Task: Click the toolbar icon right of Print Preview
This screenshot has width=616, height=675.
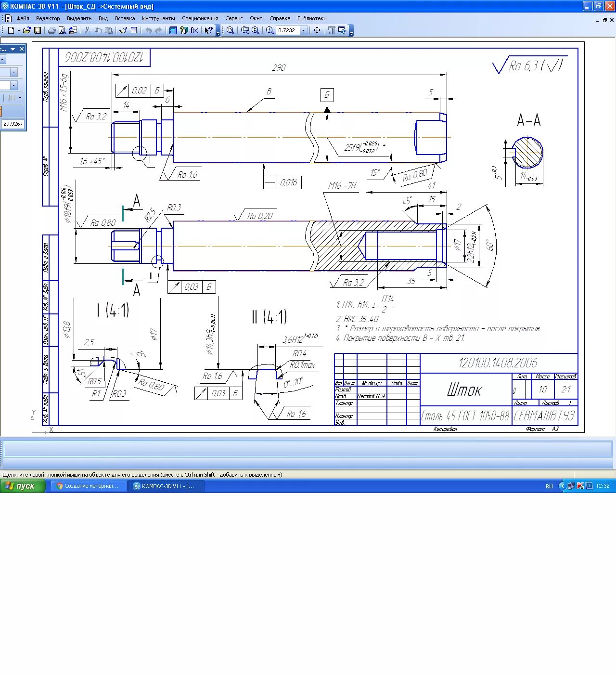Action: 73,30
